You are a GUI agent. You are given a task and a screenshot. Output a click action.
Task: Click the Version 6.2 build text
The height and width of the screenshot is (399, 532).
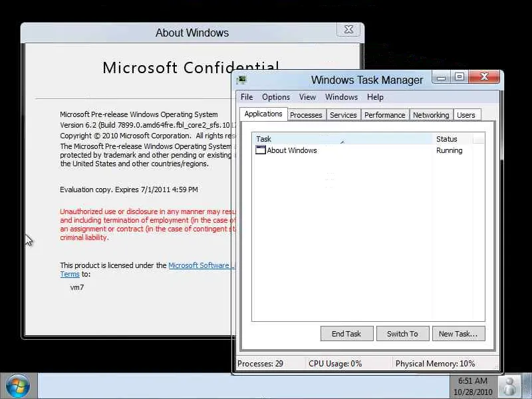click(x=148, y=125)
